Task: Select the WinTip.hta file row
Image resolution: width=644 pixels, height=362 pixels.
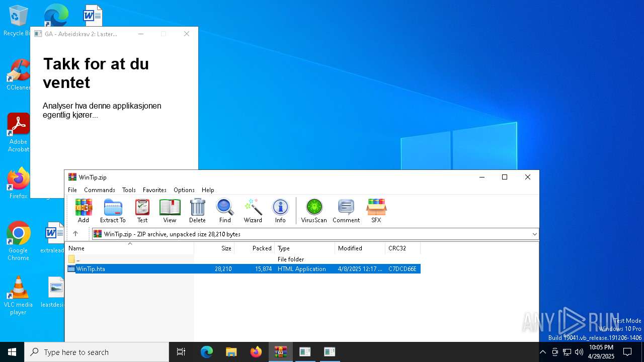Action: pos(243,269)
